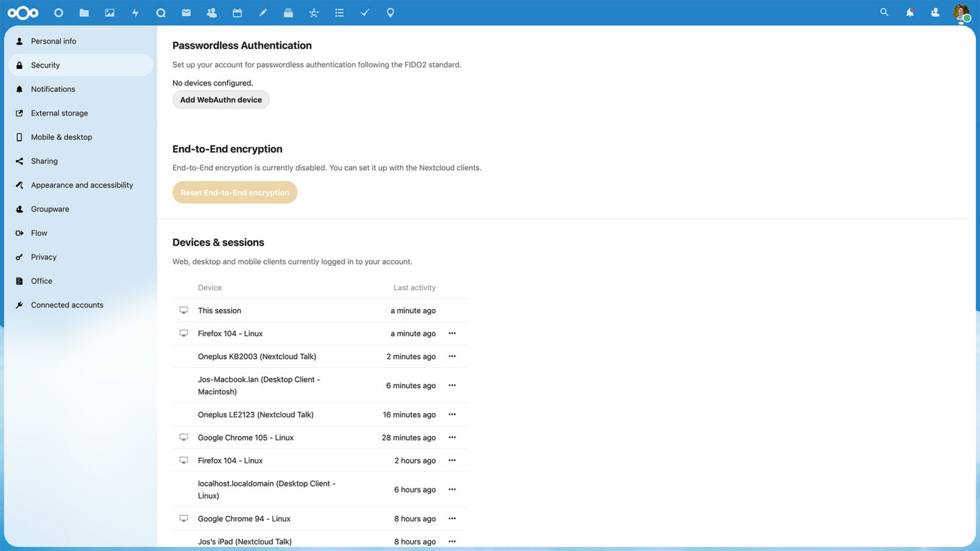
Task: Open the Photos app
Action: coord(109,13)
